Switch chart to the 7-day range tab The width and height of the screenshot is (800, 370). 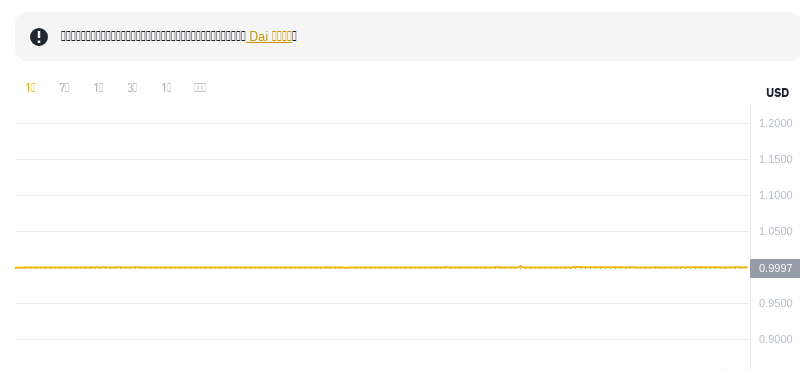[x=64, y=88]
